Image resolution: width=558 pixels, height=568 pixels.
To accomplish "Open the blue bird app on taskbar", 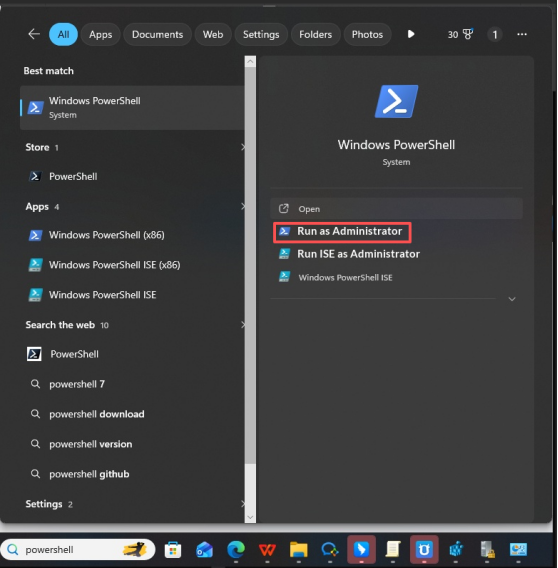I will point(361,550).
